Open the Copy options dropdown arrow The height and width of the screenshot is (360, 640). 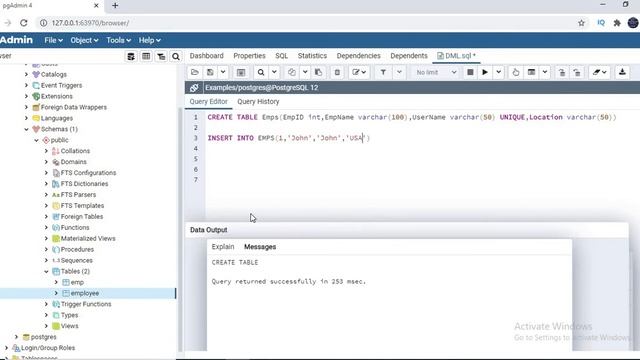[x=305, y=72]
